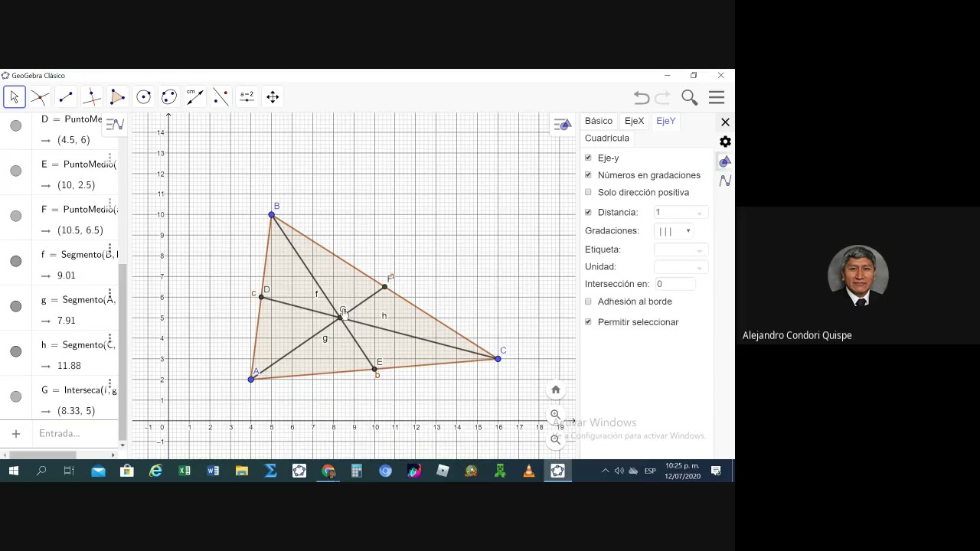
Task: Select the Segment tool
Action: 66,97
